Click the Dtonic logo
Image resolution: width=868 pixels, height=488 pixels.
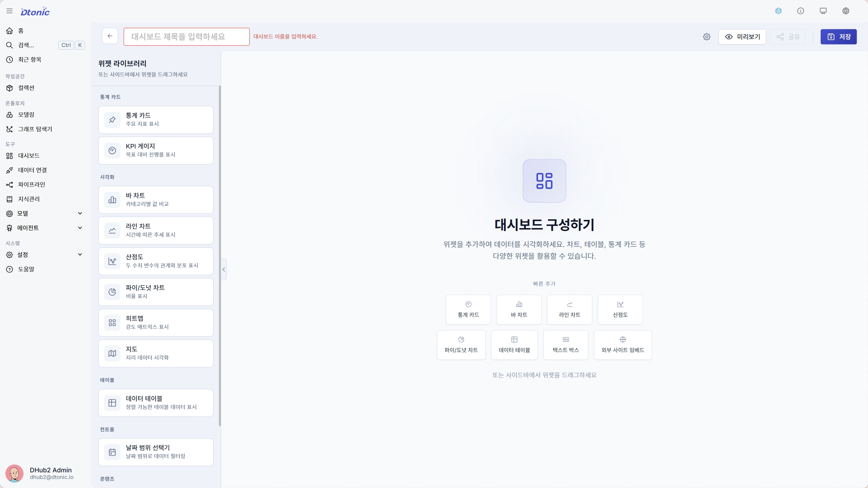pos(35,11)
